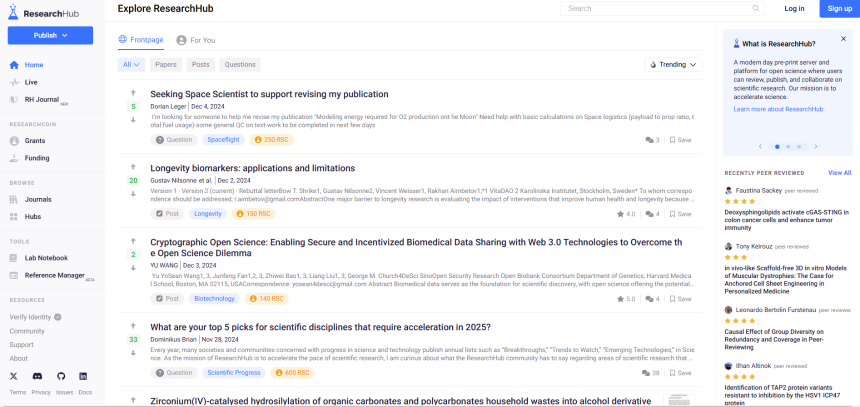Click the search magnifier icon
The image size is (860, 407).
(x=756, y=8)
